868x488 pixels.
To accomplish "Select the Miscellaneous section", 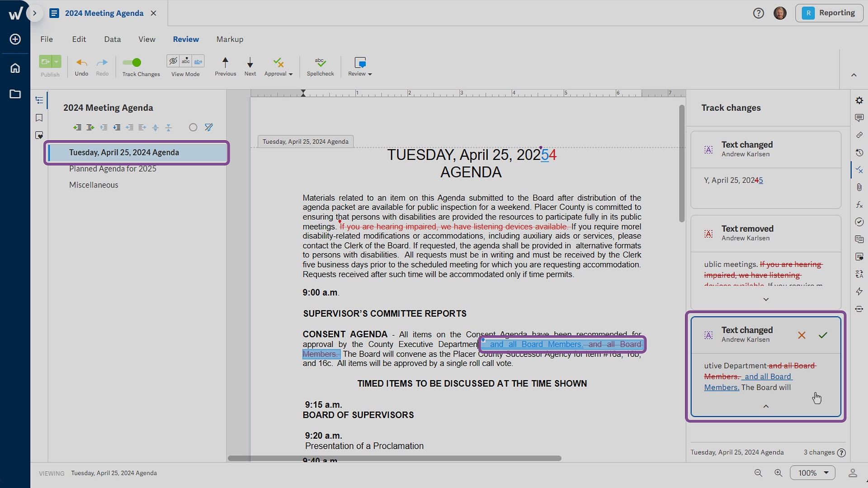I will 94,185.
